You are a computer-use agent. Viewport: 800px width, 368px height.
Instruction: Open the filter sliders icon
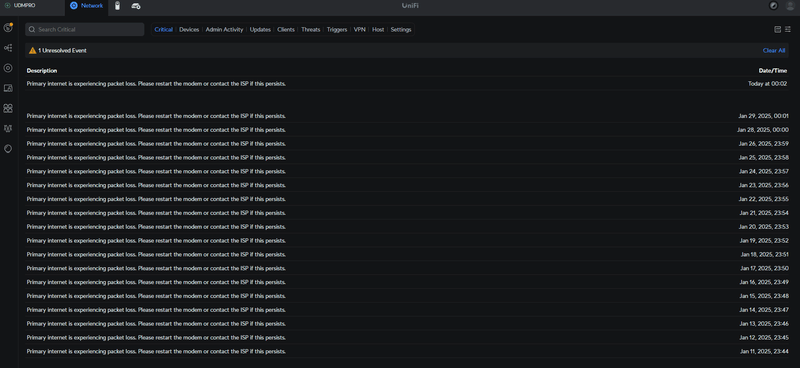click(x=788, y=30)
